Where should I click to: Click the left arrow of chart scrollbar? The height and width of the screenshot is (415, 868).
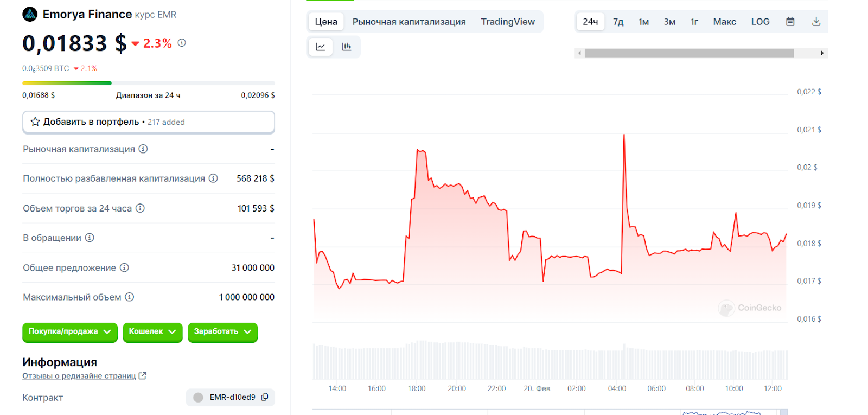[x=579, y=53]
